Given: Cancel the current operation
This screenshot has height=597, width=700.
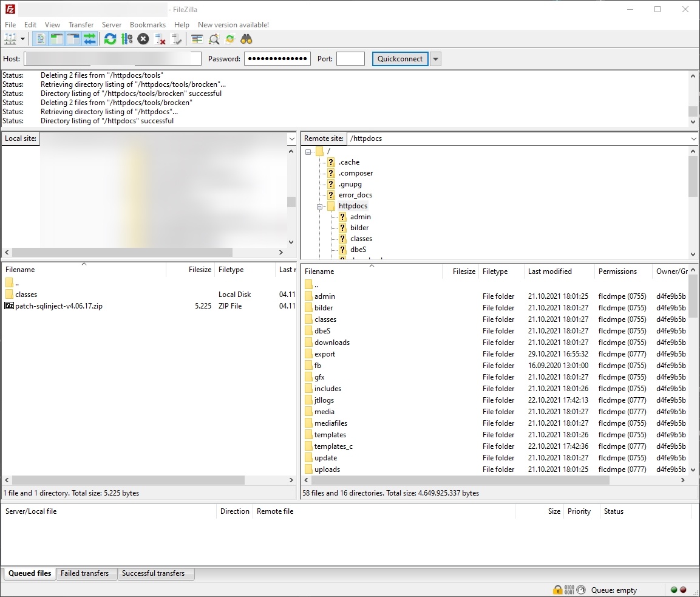Looking at the screenshot, I should tap(143, 39).
